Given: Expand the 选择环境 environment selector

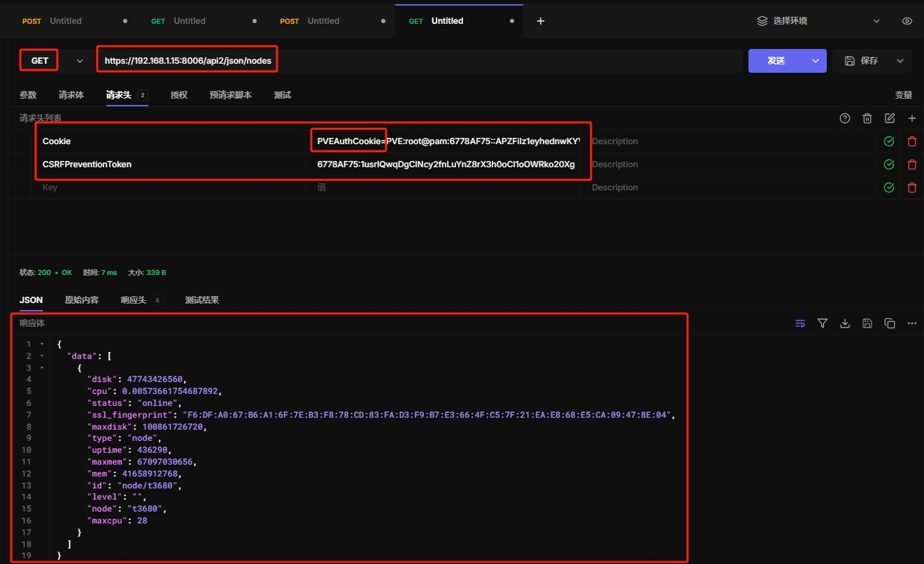Looking at the screenshot, I should 876,21.
